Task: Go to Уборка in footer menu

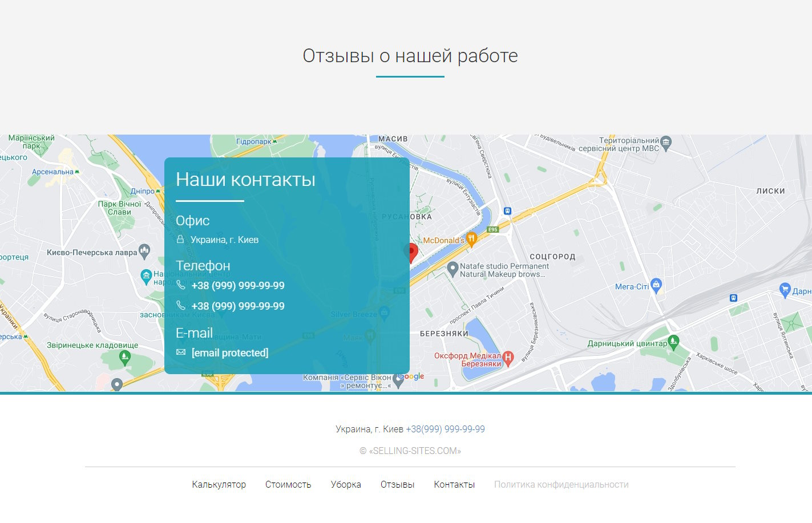Action: point(346,484)
